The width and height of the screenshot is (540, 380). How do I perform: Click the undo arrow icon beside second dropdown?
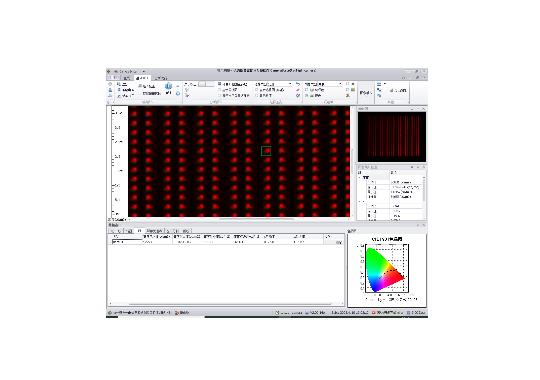pyautogui.click(x=298, y=84)
